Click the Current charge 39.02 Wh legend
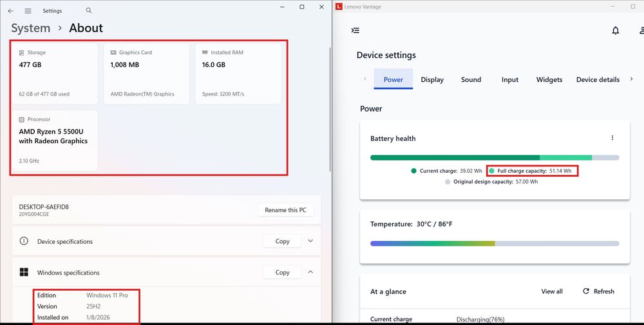 click(446, 171)
